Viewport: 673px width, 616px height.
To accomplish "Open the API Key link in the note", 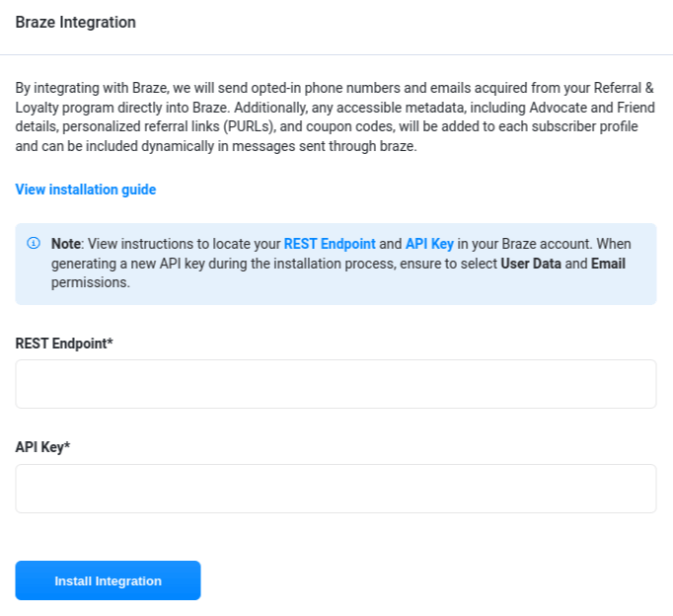I will (429, 244).
